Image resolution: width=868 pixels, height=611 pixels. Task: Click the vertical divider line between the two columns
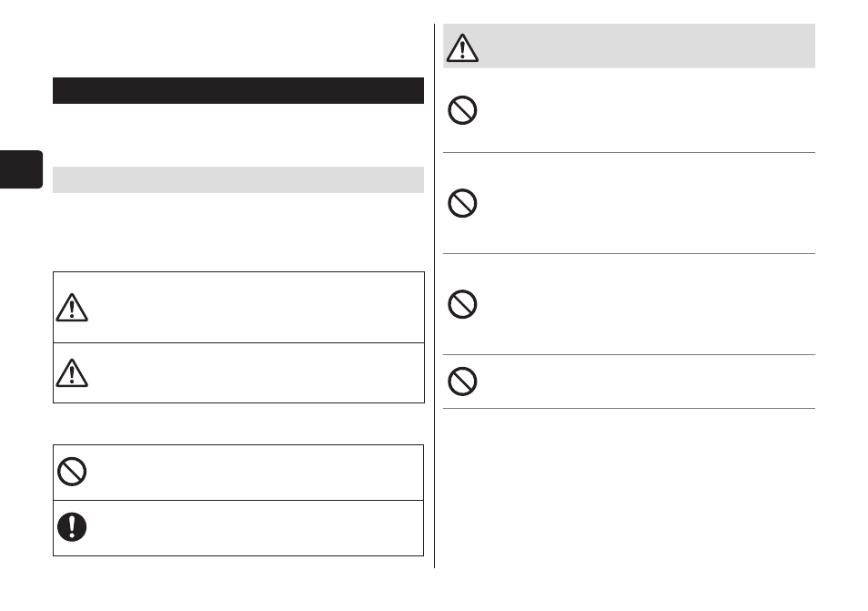pos(435,296)
